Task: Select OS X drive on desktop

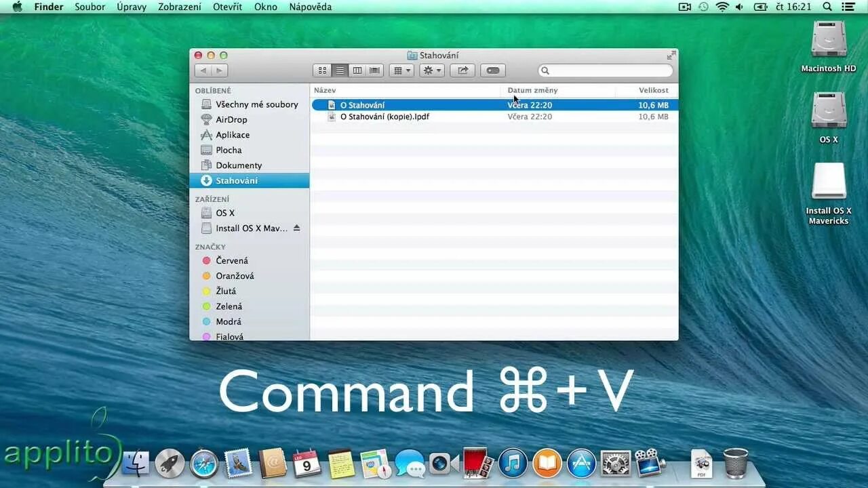Action: click(829, 118)
